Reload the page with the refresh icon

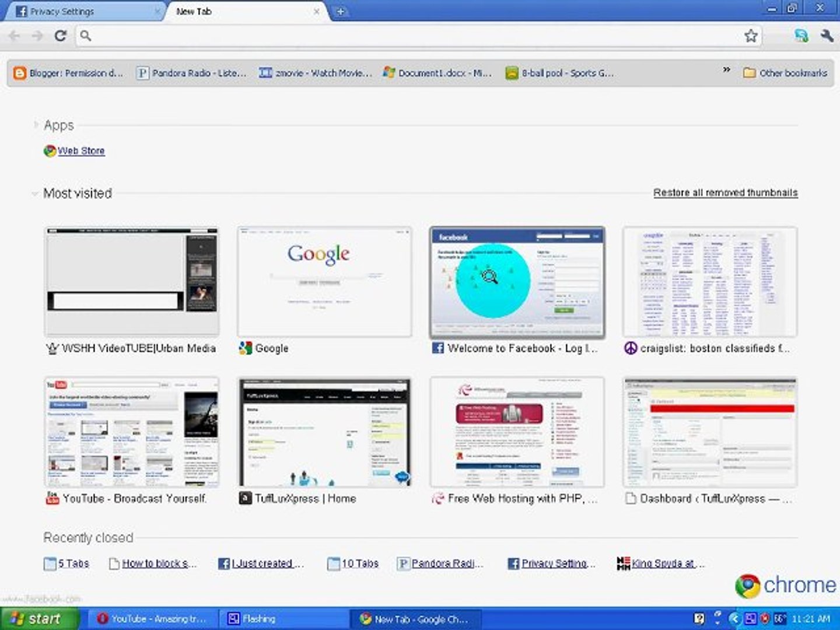coord(60,36)
